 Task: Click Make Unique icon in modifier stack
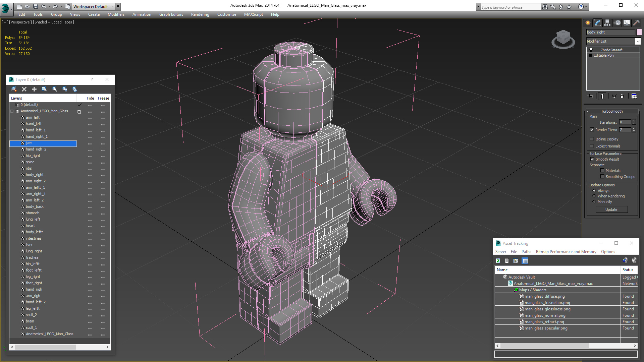614,96
